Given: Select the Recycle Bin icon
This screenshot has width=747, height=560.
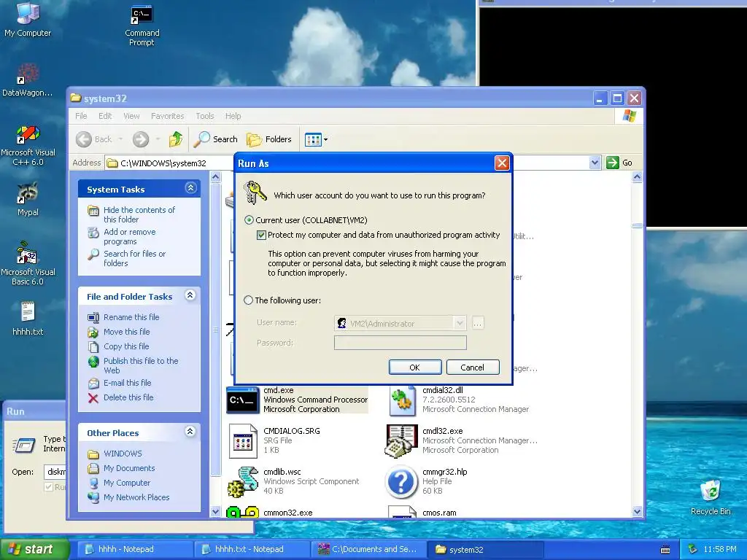Looking at the screenshot, I should [711, 497].
